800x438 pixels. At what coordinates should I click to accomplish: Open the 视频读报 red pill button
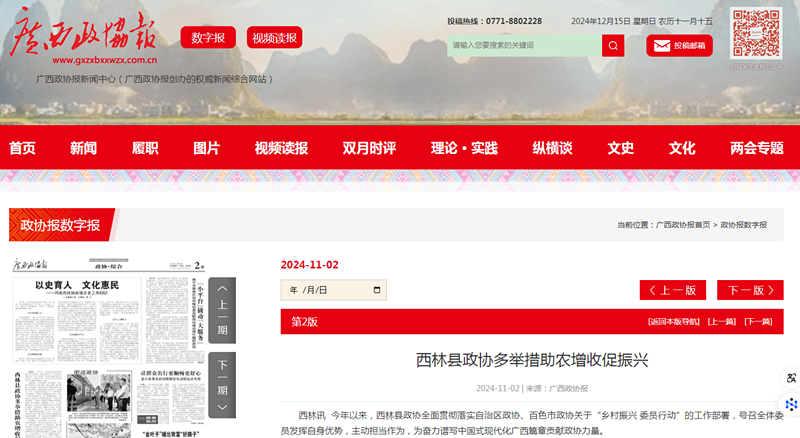274,37
